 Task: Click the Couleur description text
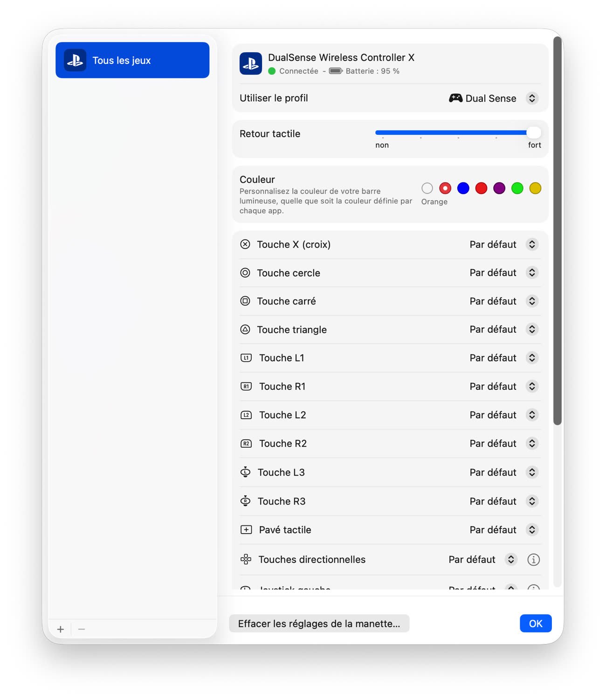click(326, 201)
